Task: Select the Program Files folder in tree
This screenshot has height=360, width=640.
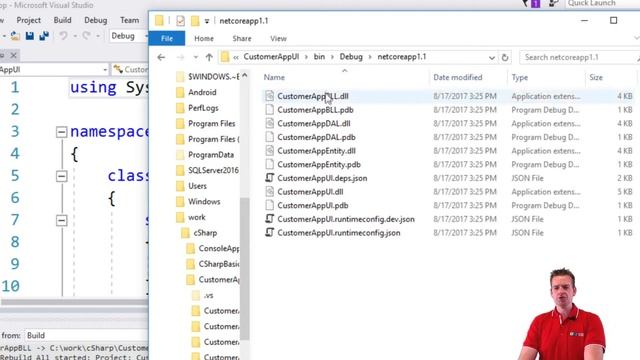Action: tap(211, 123)
